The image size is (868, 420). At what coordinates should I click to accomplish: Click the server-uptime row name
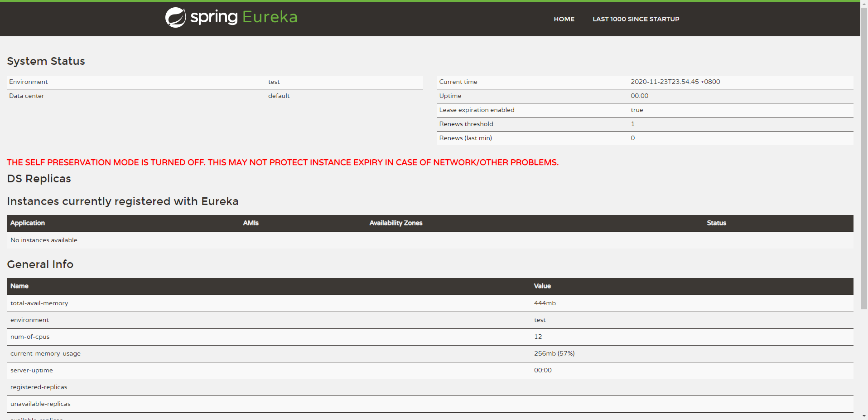32,370
